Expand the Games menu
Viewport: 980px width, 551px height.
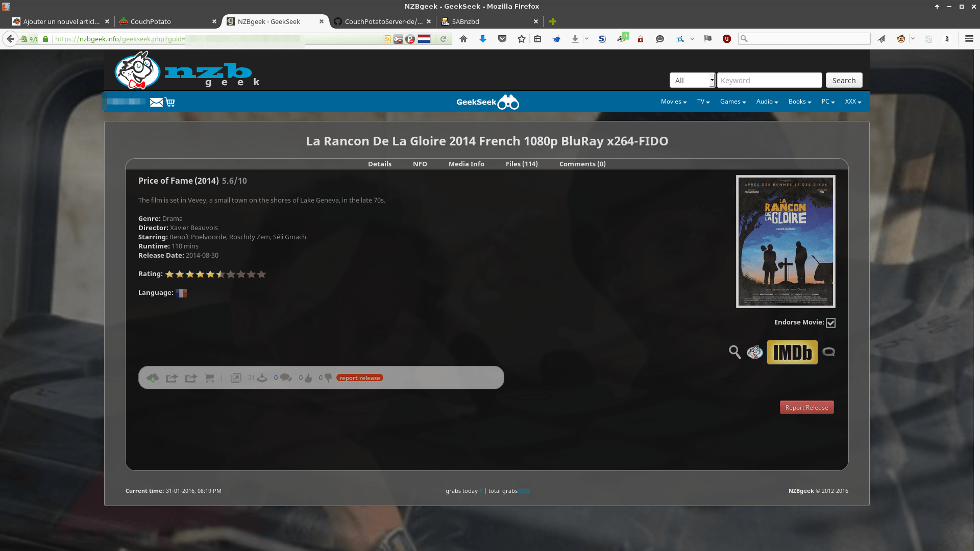pos(733,102)
